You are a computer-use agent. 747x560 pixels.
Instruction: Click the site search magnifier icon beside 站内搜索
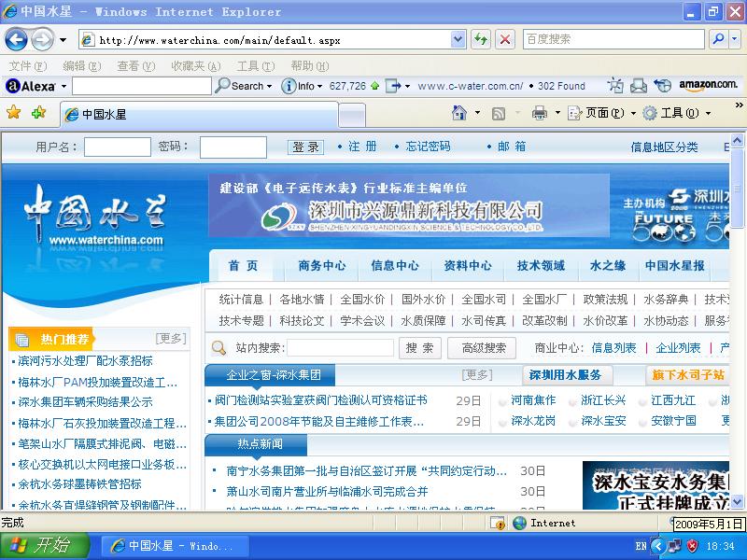218,347
